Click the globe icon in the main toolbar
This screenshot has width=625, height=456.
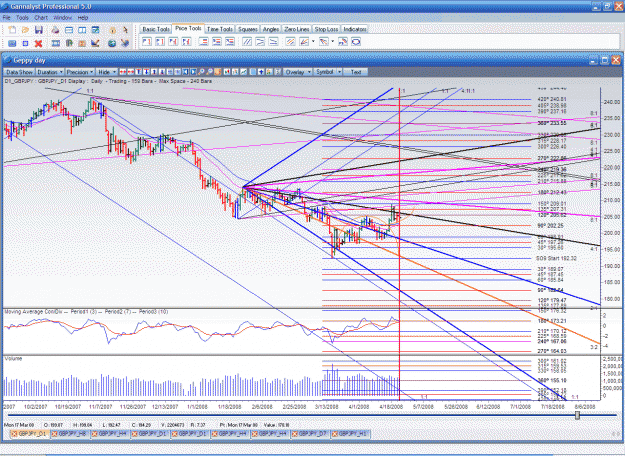point(112,43)
